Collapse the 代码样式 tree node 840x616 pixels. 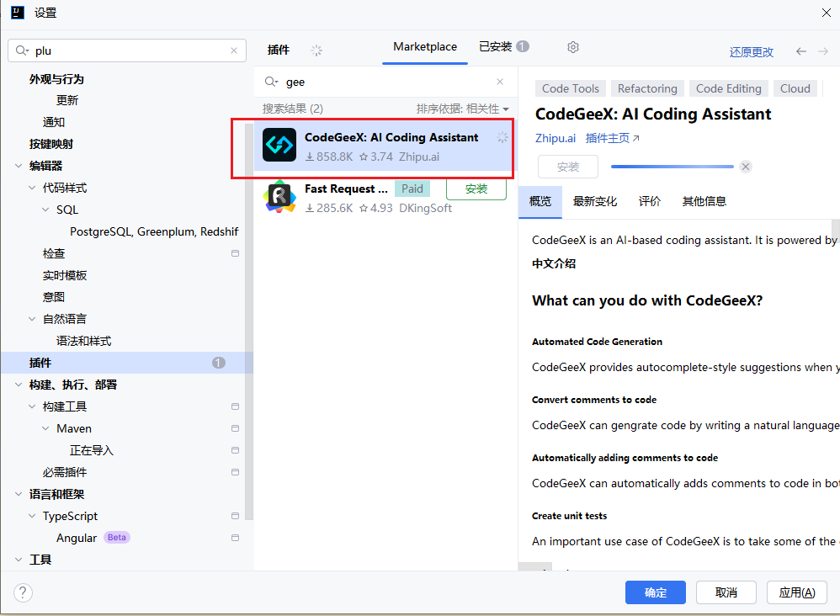[x=32, y=188]
